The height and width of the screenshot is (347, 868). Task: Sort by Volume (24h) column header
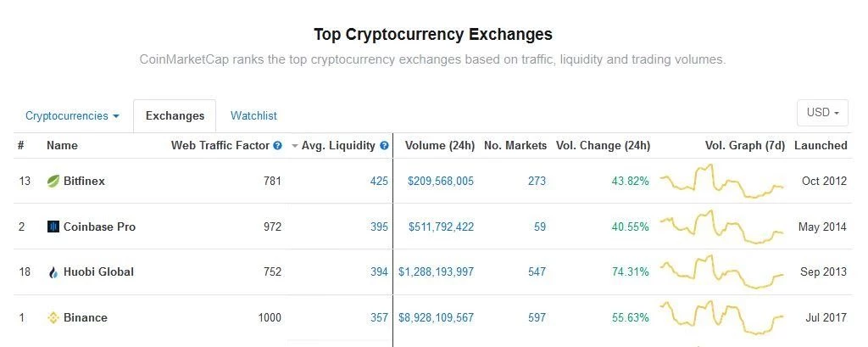(x=439, y=145)
